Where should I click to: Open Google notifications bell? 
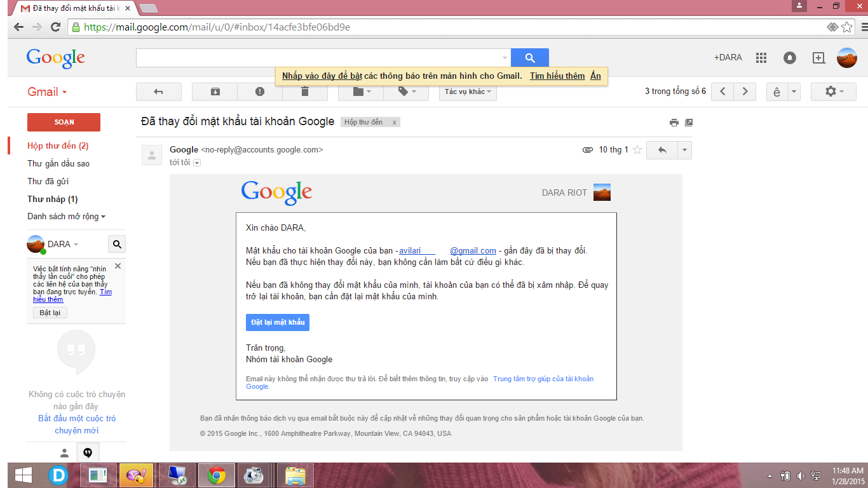(x=790, y=58)
